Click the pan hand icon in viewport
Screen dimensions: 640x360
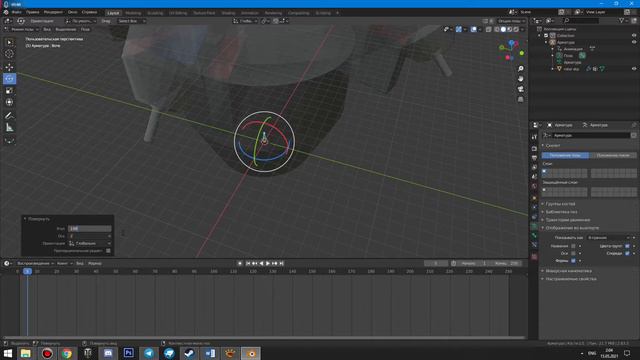tap(521, 79)
